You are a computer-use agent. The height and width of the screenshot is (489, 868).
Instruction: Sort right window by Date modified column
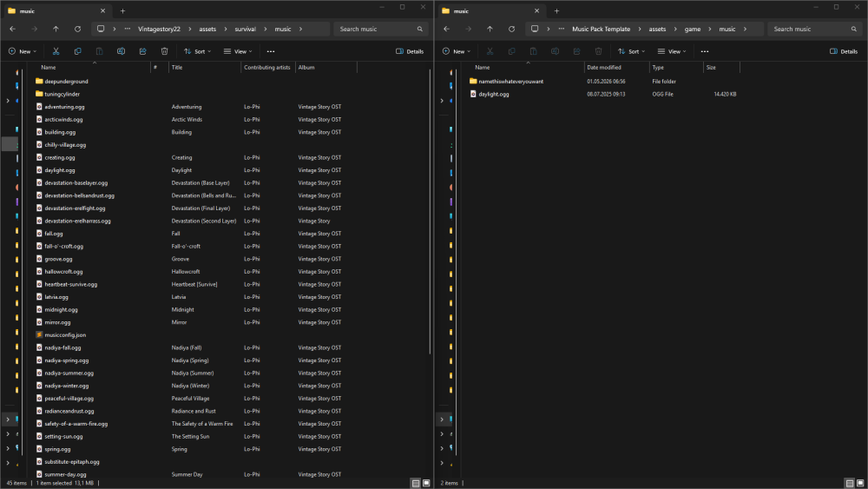616,68
